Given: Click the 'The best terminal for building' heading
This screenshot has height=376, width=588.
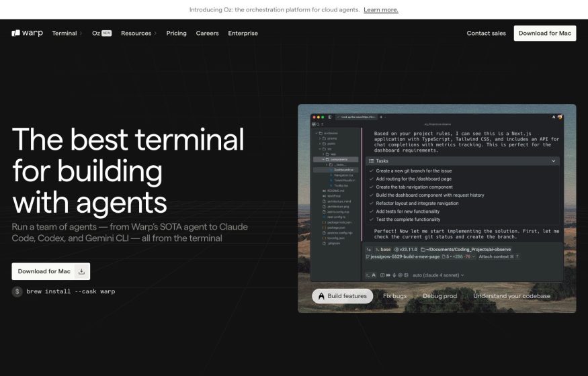Looking at the screenshot, I should (128, 171).
